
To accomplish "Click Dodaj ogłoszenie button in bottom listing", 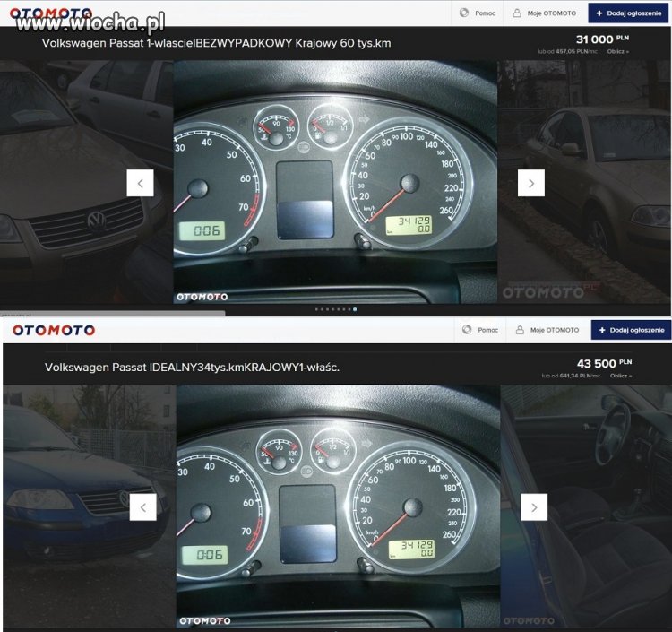I will 632,330.
